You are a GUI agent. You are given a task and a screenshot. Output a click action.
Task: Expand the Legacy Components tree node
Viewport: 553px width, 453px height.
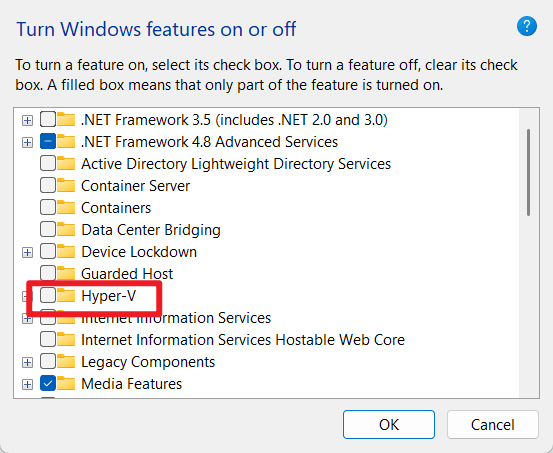[27, 362]
